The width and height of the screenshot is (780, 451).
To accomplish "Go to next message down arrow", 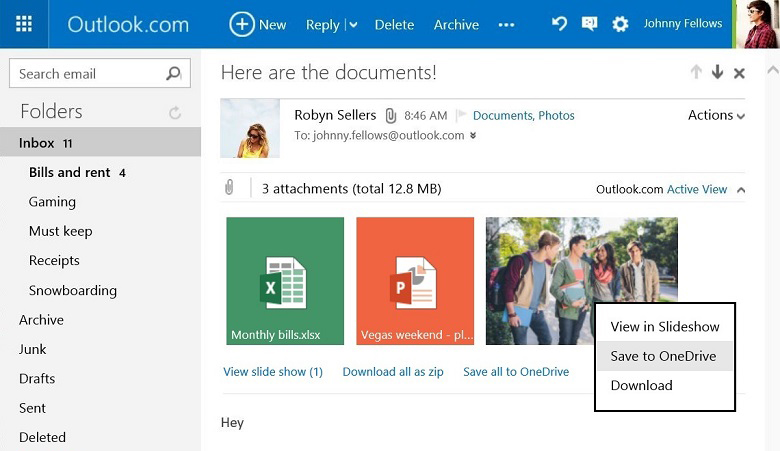I will [x=717, y=72].
